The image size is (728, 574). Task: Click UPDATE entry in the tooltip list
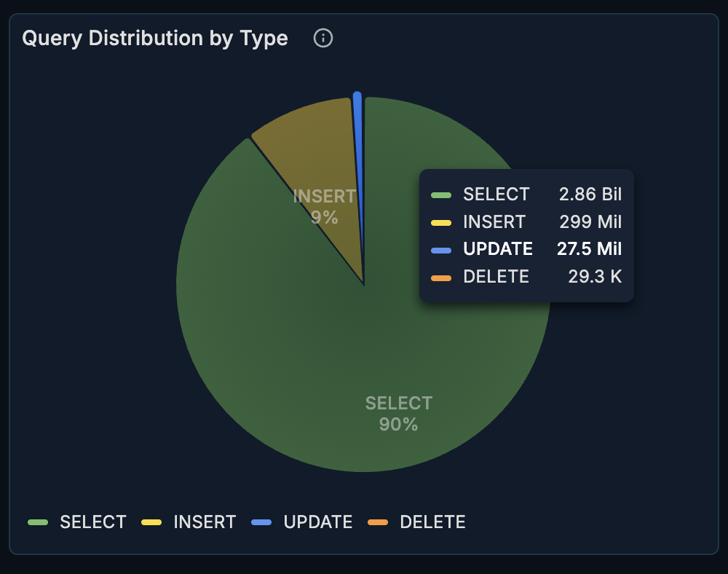pos(497,249)
